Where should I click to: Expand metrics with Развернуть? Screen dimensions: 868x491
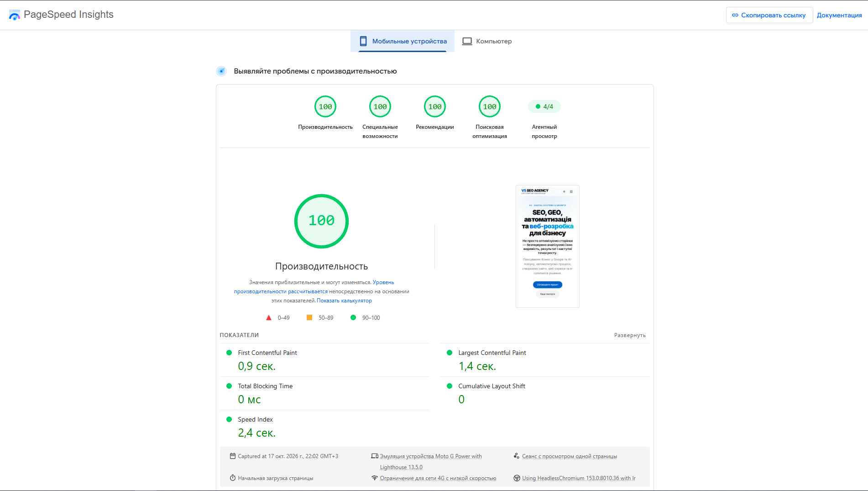coord(630,335)
